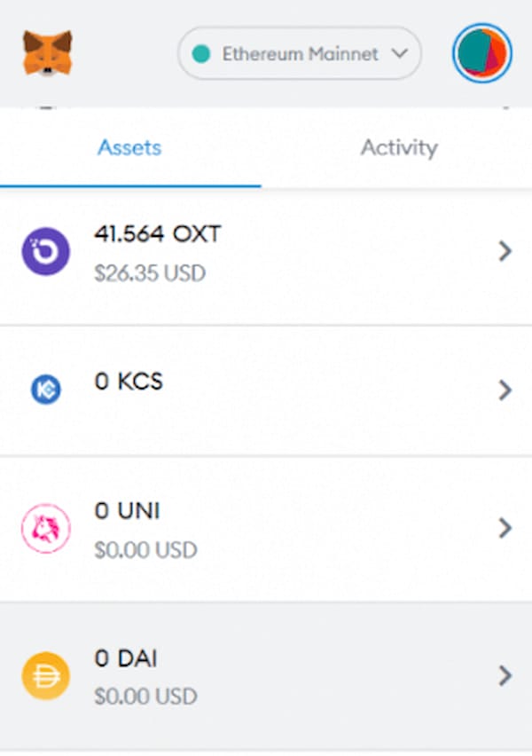This screenshot has width=532, height=756.
Task: Click the blue KCS token icon
Action: point(46,390)
